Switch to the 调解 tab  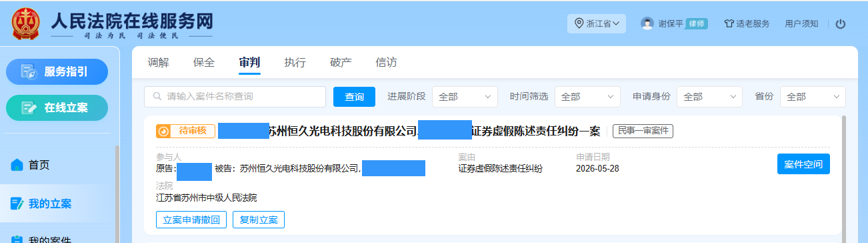158,63
